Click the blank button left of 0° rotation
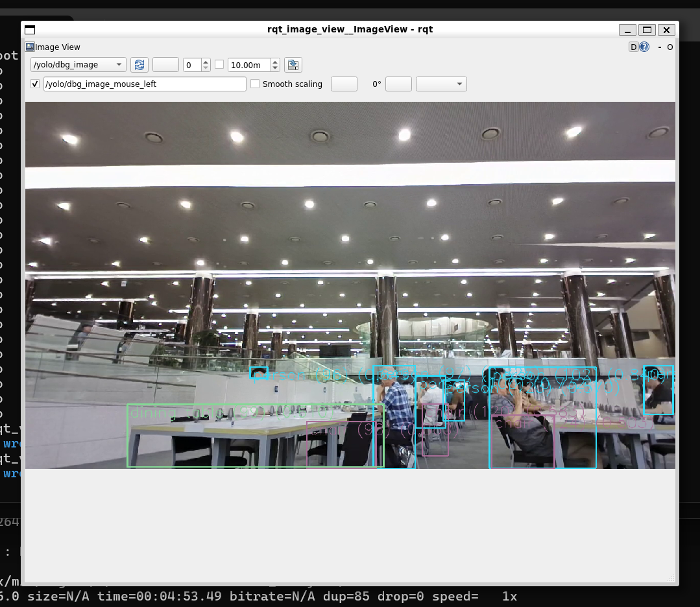This screenshot has width=700, height=607. pos(344,84)
